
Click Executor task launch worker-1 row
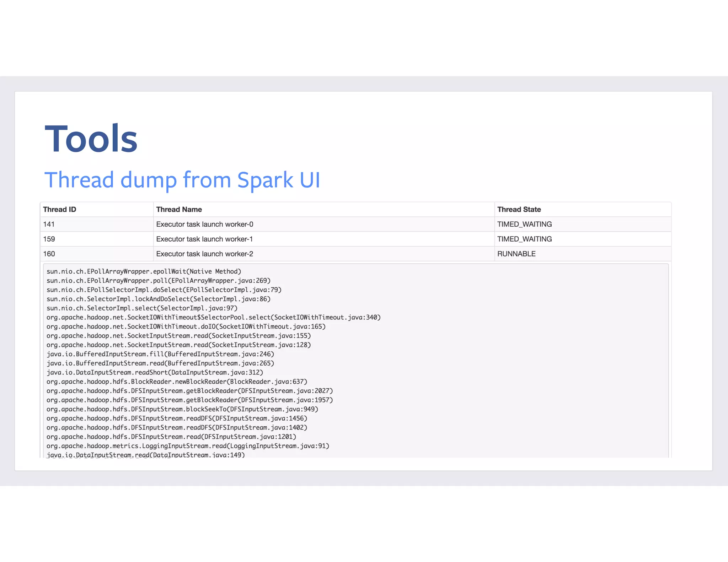pyautogui.click(x=356, y=239)
